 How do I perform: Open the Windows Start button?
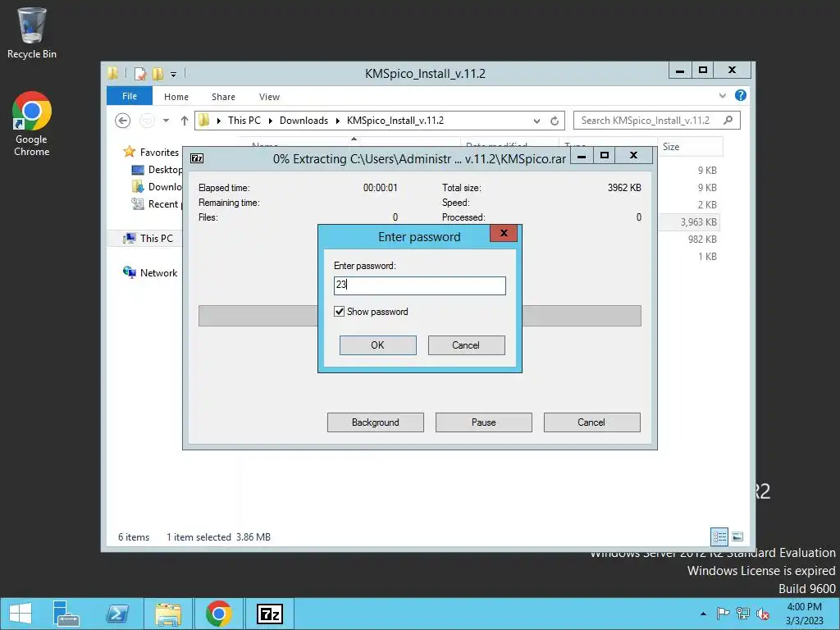point(21,614)
